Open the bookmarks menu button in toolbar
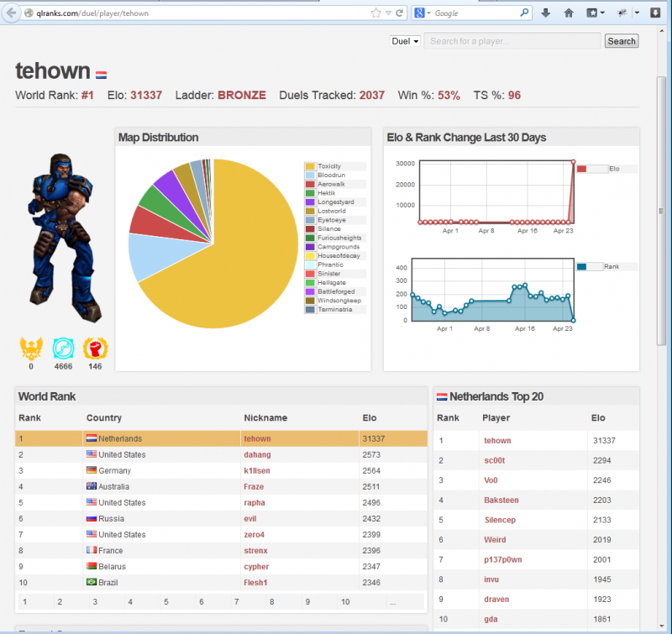672x634 pixels. (596, 13)
